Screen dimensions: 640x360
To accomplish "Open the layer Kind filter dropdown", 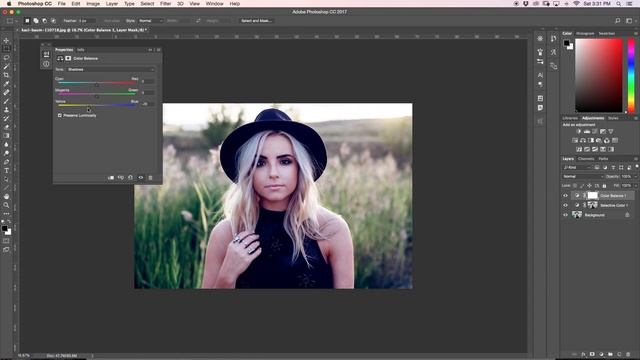I will 577,167.
